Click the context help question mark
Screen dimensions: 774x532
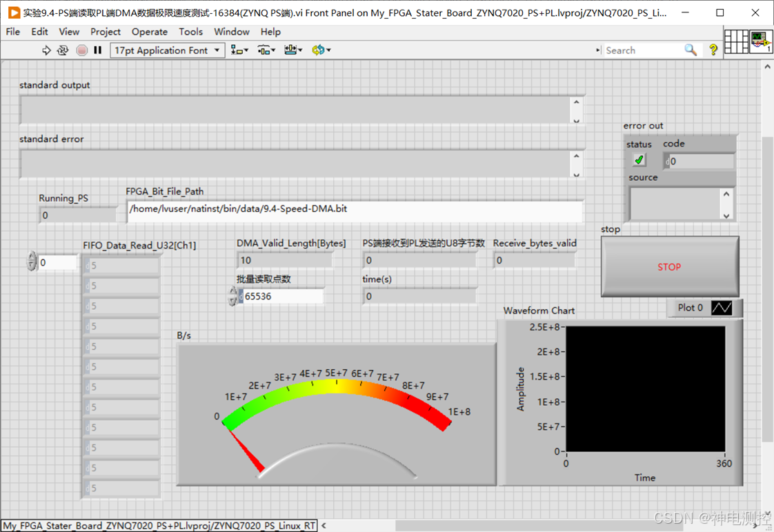[x=713, y=50]
